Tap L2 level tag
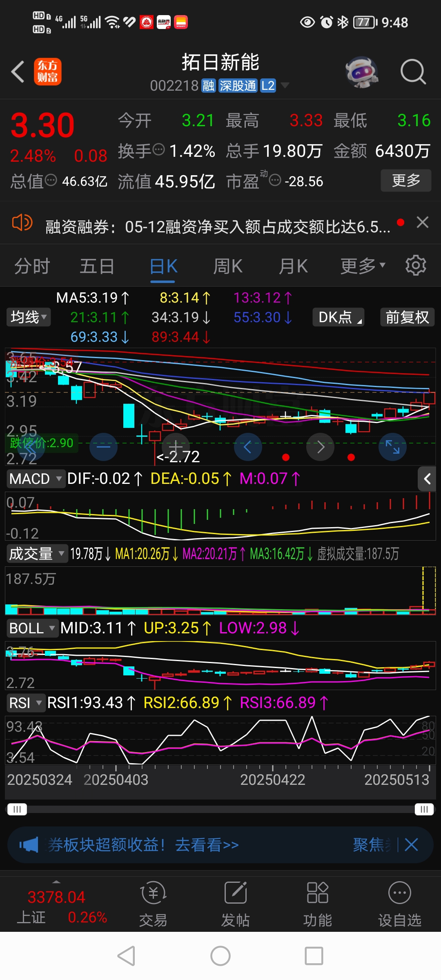Image resolution: width=441 pixels, height=980 pixels. 268,86
